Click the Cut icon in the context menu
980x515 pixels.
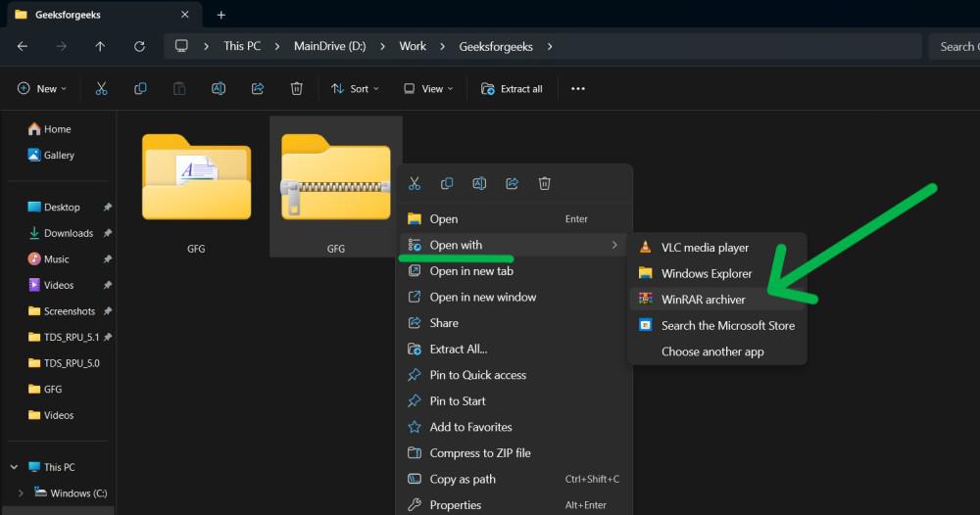(415, 183)
